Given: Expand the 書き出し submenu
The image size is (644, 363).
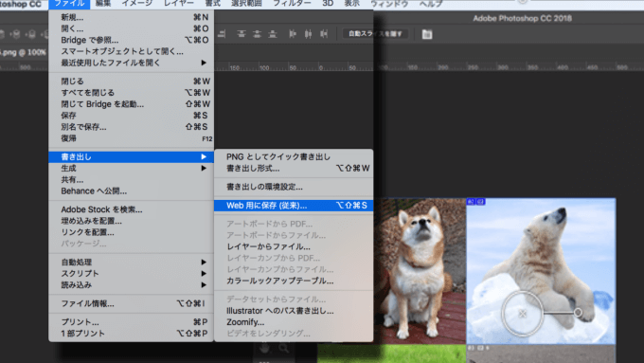Looking at the screenshot, I should tap(131, 156).
